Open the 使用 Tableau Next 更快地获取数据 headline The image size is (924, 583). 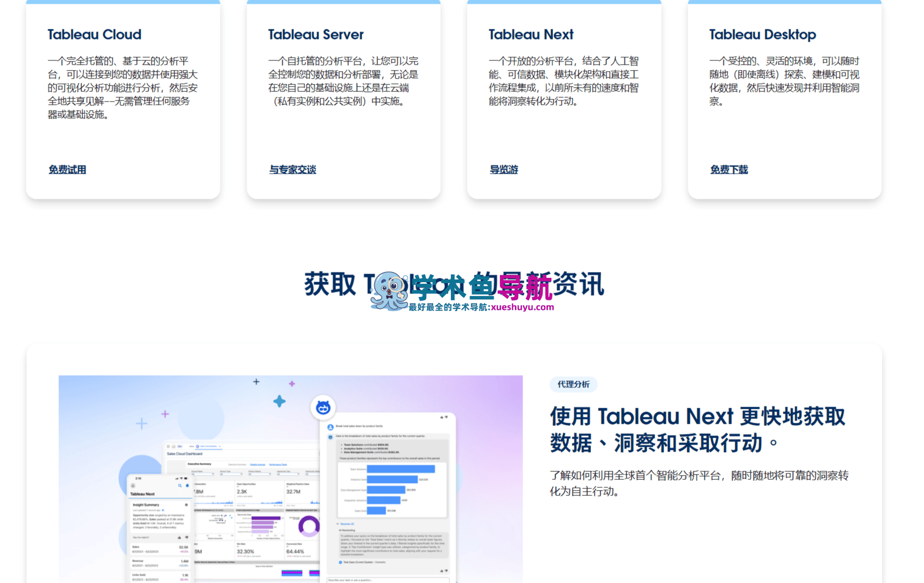coord(697,430)
